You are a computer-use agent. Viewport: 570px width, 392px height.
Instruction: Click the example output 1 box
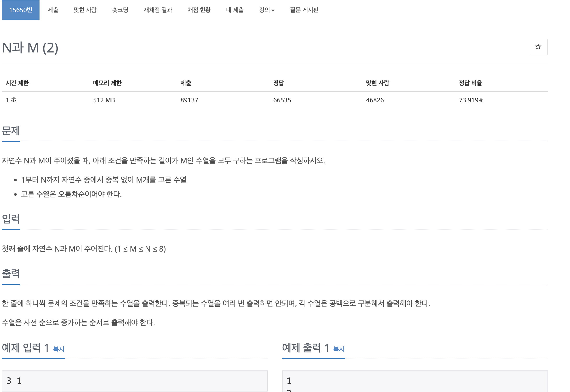415,381
